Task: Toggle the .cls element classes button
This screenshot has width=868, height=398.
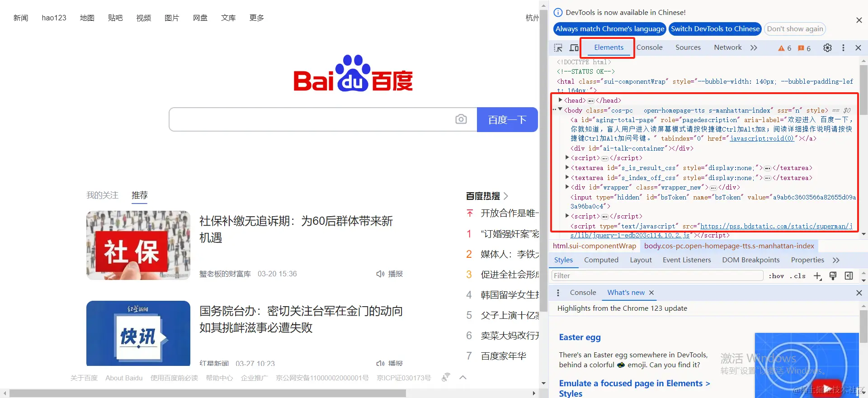Action: point(798,276)
